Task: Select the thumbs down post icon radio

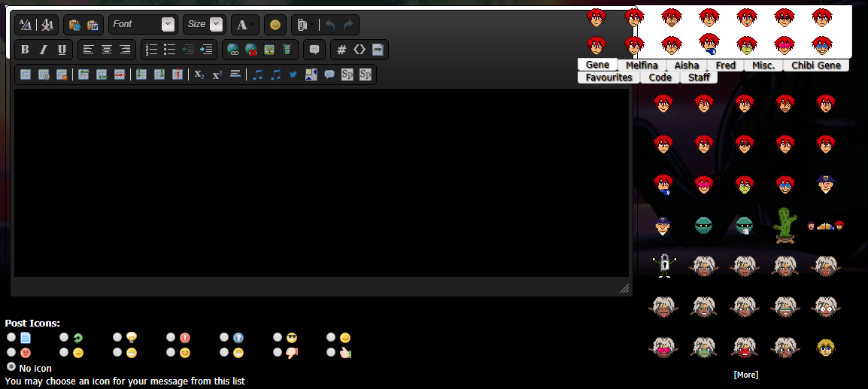Action: point(278,352)
